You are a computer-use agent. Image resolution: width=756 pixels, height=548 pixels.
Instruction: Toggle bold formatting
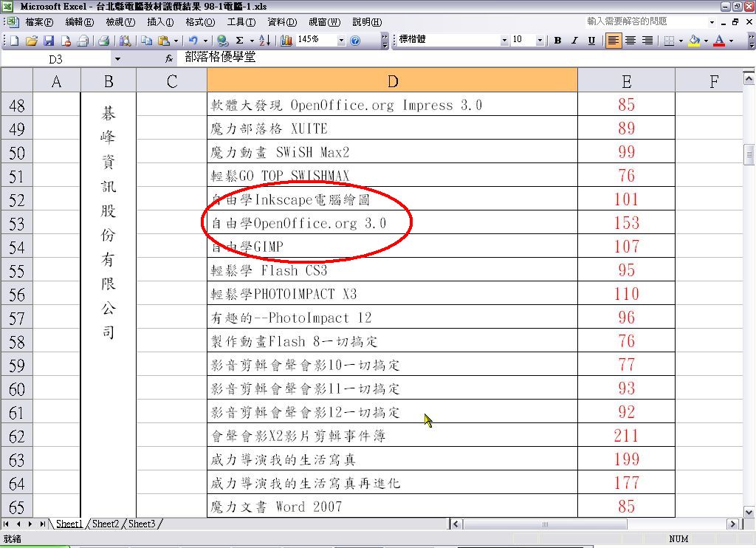pos(557,41)
